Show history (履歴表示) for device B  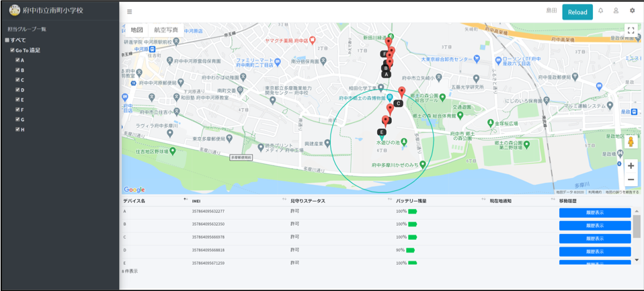click(595, 226)
